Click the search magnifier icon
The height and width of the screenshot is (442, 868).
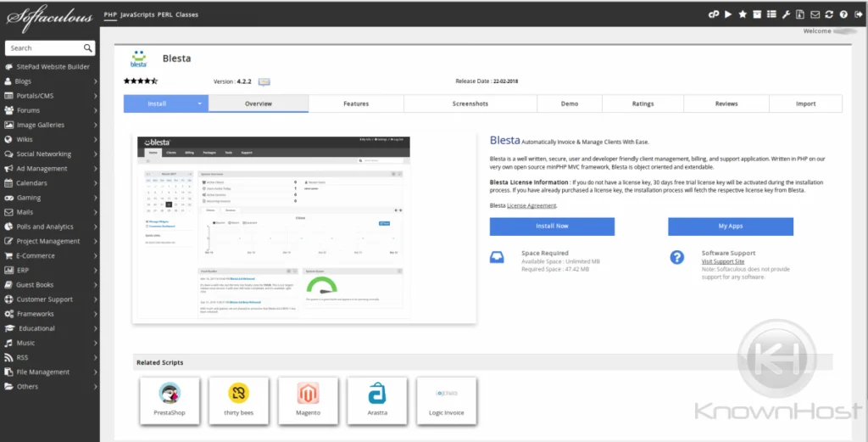tap(88, 48)
